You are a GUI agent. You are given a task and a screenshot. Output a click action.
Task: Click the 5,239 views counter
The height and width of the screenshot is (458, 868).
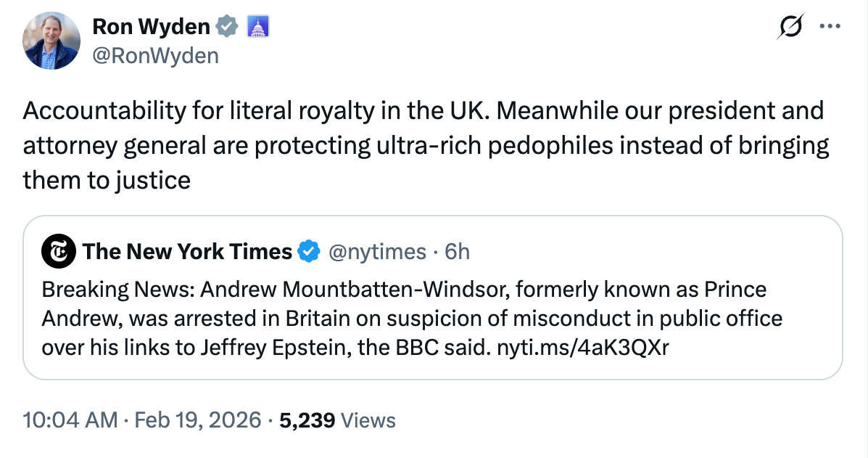pyautogui.click(x=305, y=420)
